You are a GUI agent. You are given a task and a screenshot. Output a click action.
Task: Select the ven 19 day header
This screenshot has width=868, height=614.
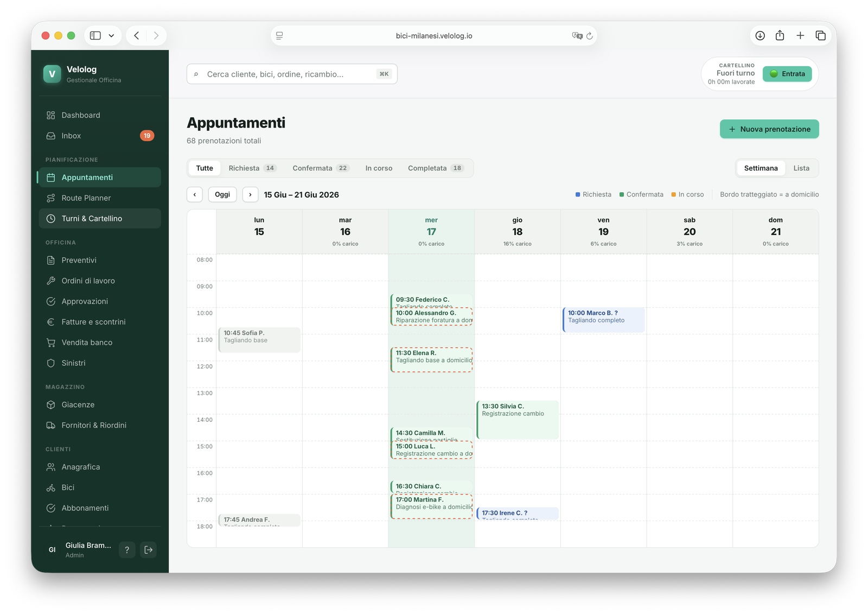(x=604, y=232)
